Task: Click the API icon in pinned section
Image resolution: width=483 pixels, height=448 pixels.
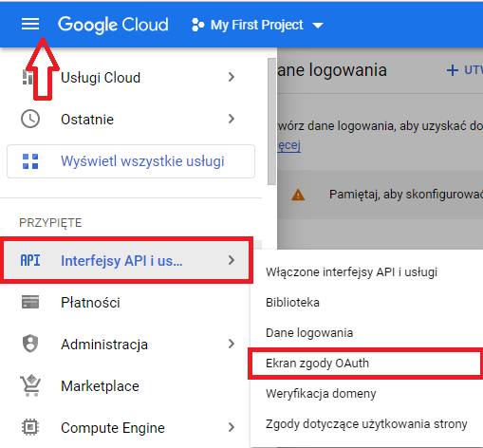Action: pyautogui.click(x=30, y=260)
